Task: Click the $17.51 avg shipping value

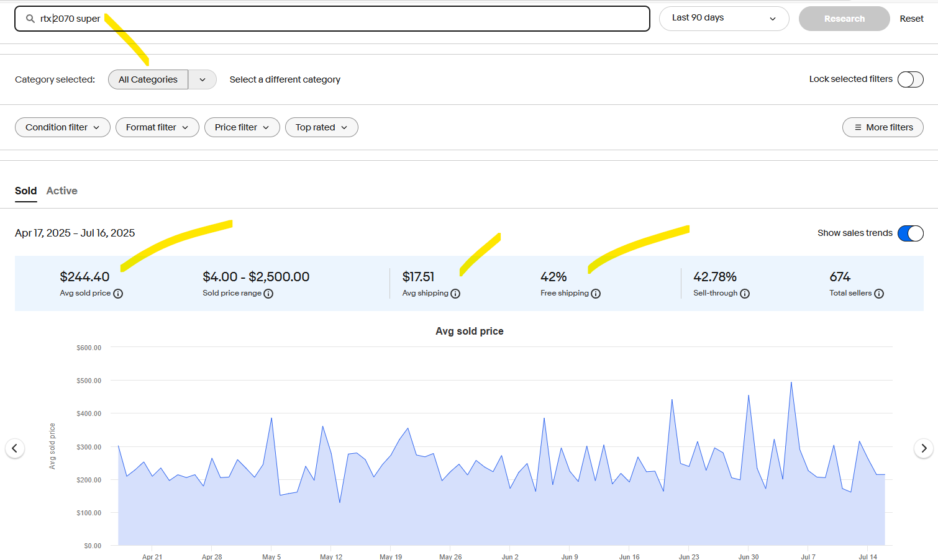Action: pyautogui.click(x=419, y=277)
